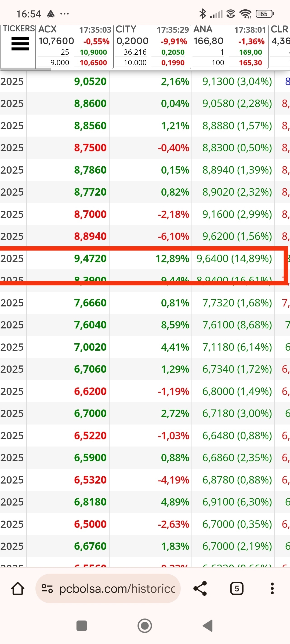The image size is (290, 644).
Task: Select the -1,19% change cell
Action: (173, 391)
